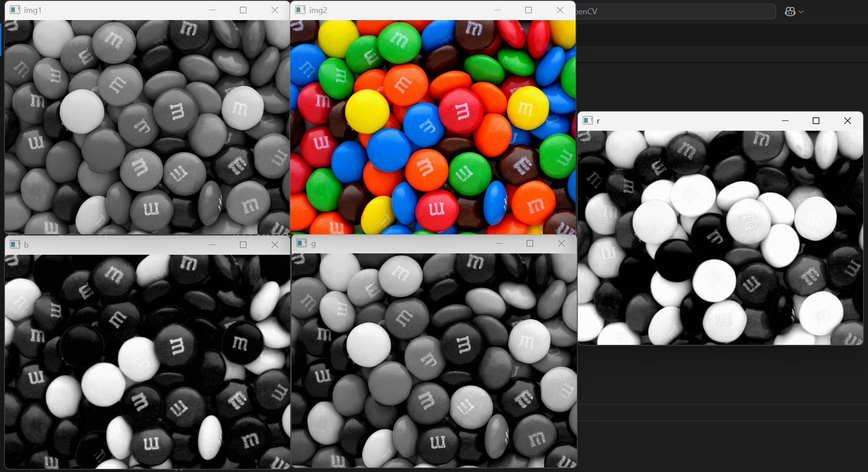Image resolution: width=868 pixels, height=472 pixels.
Task: Minimize the g channel window
Action: coord(499,243)
